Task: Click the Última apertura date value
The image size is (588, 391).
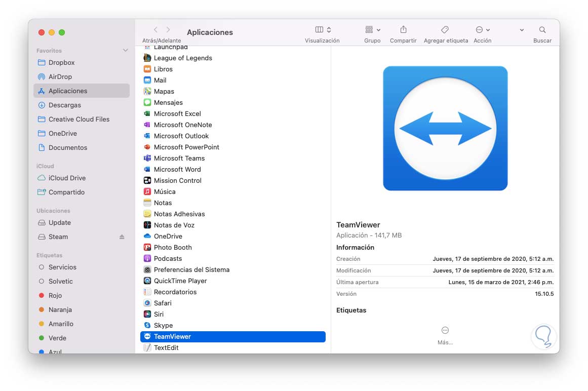Action: pos(501,282)
